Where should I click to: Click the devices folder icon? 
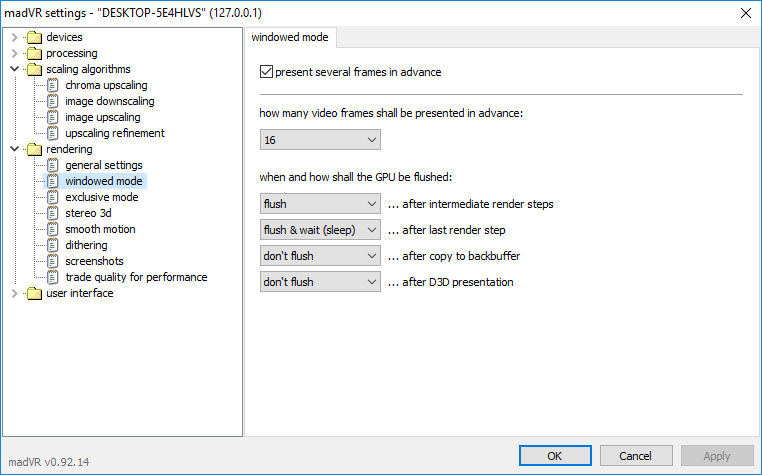(x=35, y=37)
